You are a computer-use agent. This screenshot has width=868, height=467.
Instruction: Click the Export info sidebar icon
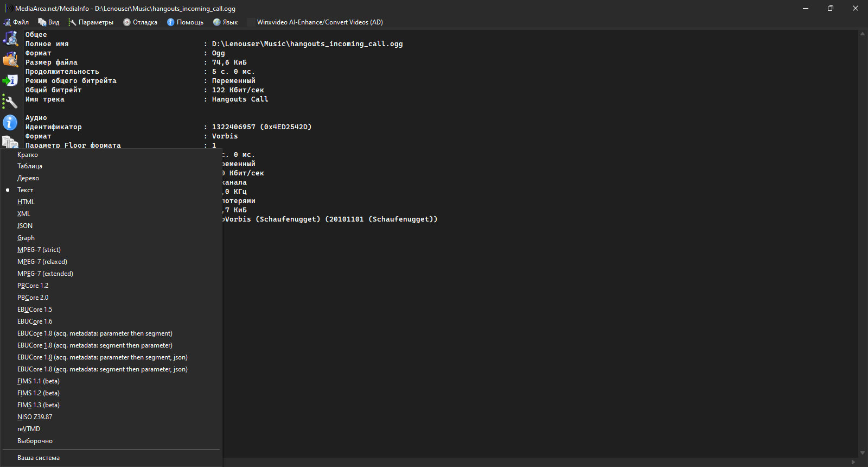point(10,81)
